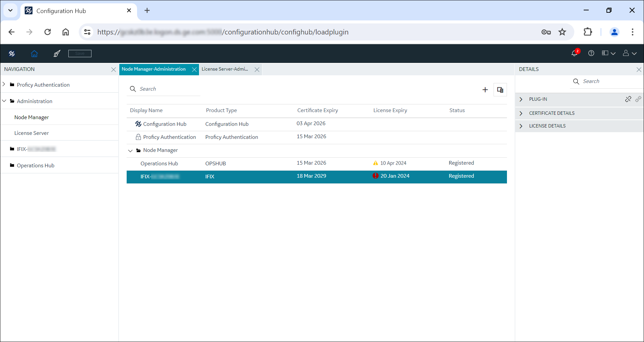
Task: Click the Details panel Search field
Action: coord(606,81)
